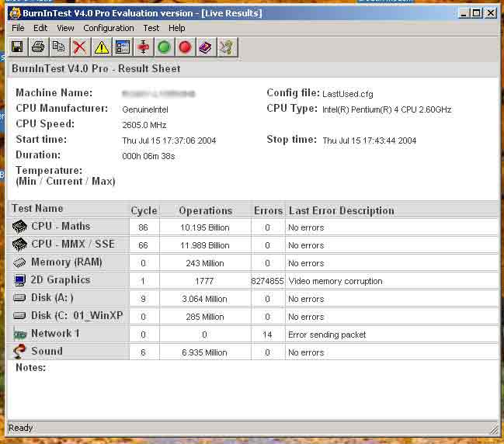Stop tests with the red circle button
504x444 pixels.
pos(185,47)
